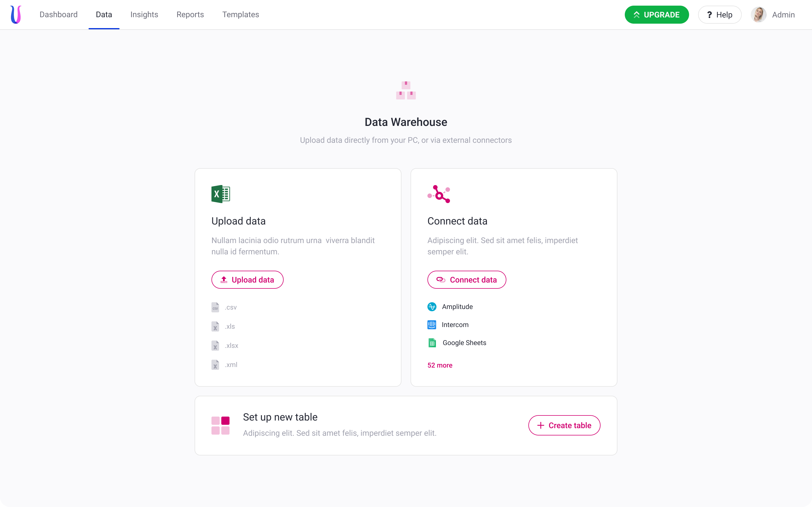Click the Upload data button
The height and width of the screenshot is (507, 812).
247,280
